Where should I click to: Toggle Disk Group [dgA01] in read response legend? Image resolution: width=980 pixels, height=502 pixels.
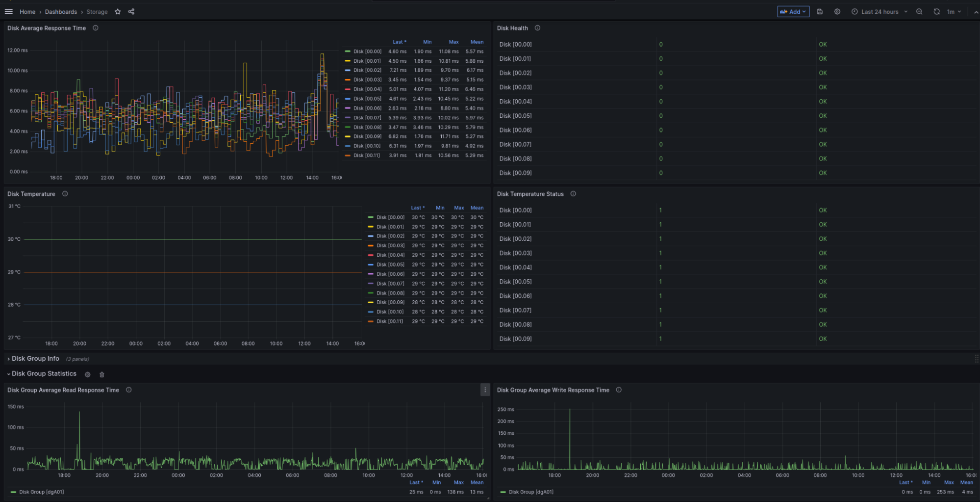42,492
